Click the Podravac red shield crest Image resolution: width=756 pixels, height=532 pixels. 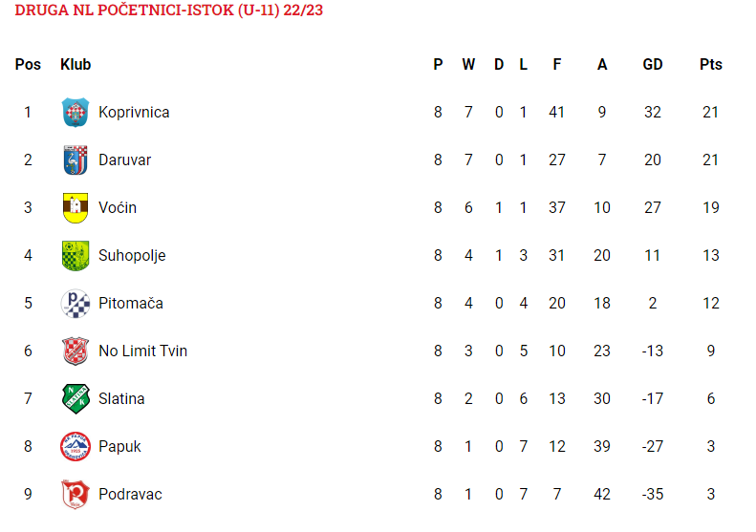76,494
